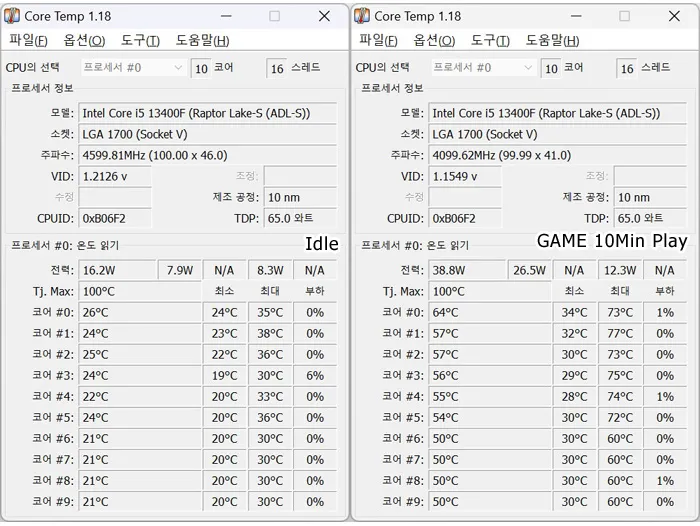Open 옵션(O) menu in left window
This screenshot has width=700, height=526.
click(x=84, y=40)
